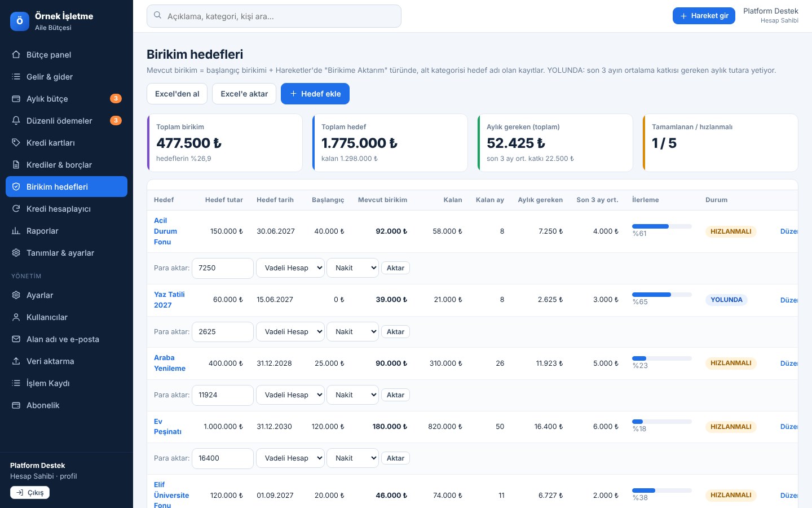
Task: Click Excel'e aktar button
Action: 244,94
